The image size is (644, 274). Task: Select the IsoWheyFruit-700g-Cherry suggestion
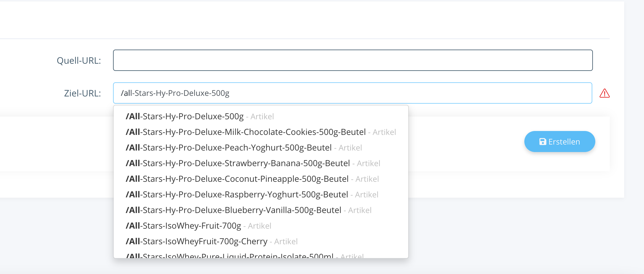pyautogui.click(x=261, y=242)
